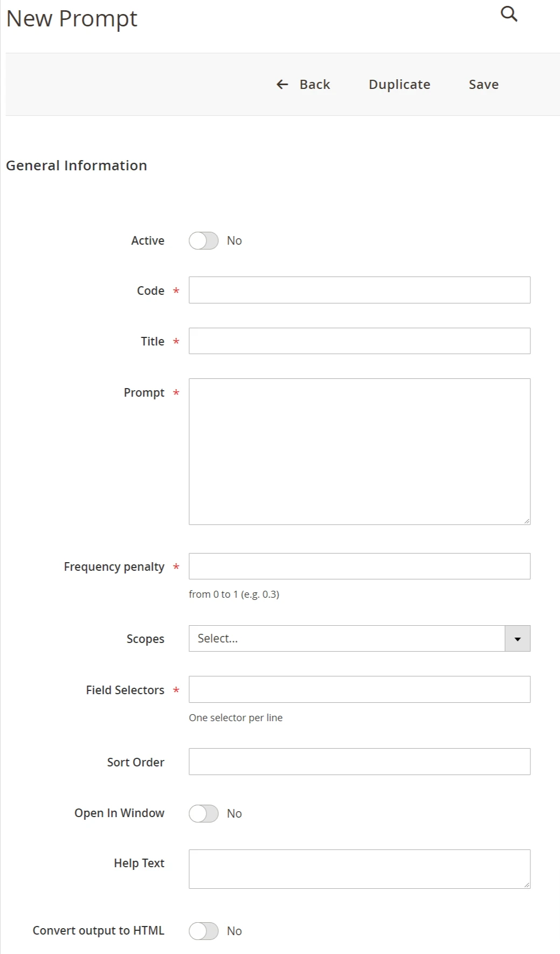Enable the Open In Window switch

(x=204, y=814)
